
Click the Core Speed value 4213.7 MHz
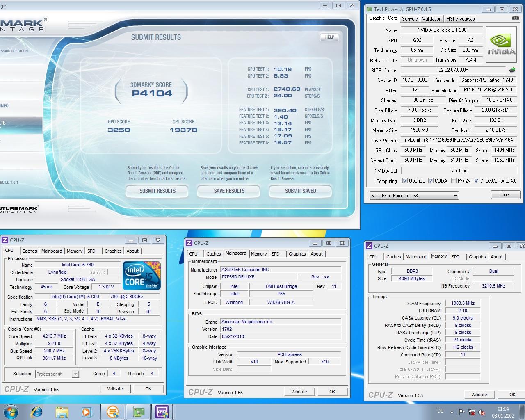54,336
